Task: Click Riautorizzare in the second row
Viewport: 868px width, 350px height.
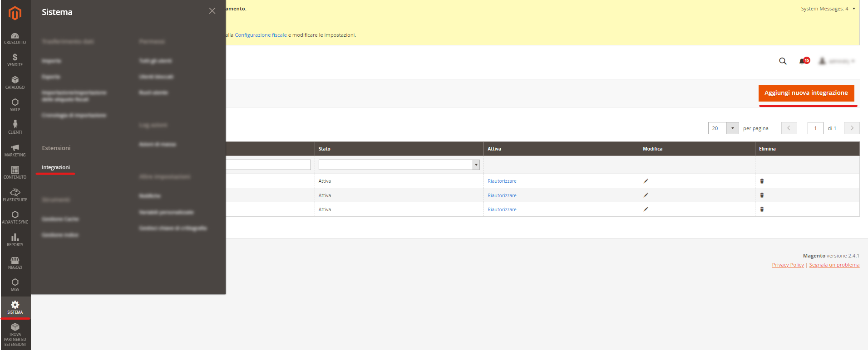Action: tap(502, 195)
